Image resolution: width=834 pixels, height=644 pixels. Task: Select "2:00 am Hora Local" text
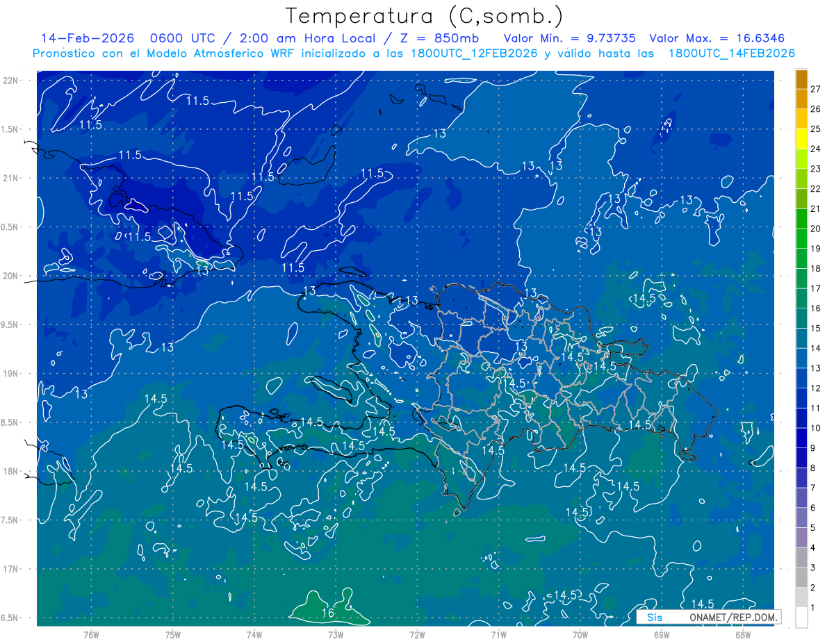(308, 38)
